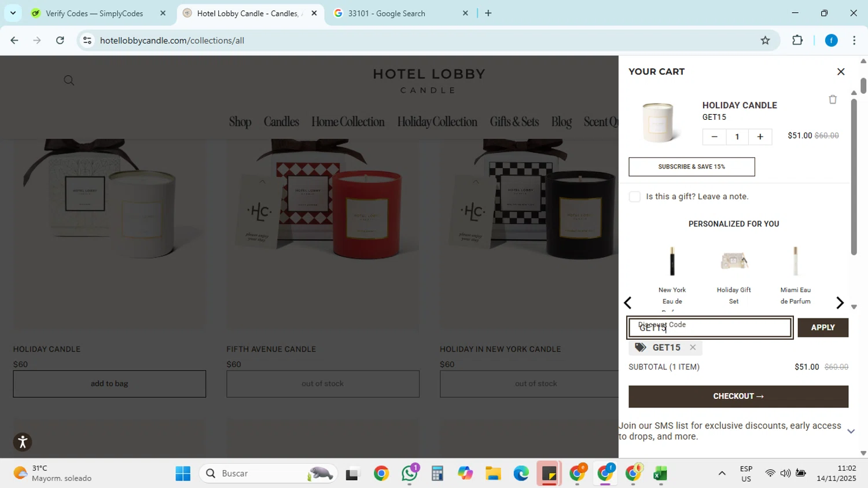Delete Holiday Candle with the trash icon
Image resolution: width=868 pixels, height=488 pixels.
coord(833,100)
